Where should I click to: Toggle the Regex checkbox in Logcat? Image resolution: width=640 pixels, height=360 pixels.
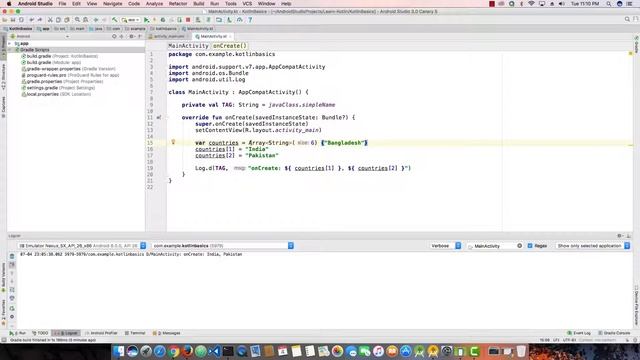tap(530, 246)
